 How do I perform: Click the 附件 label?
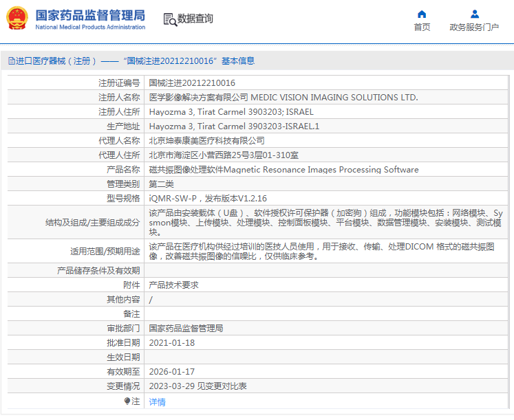(x=131, y=285)
